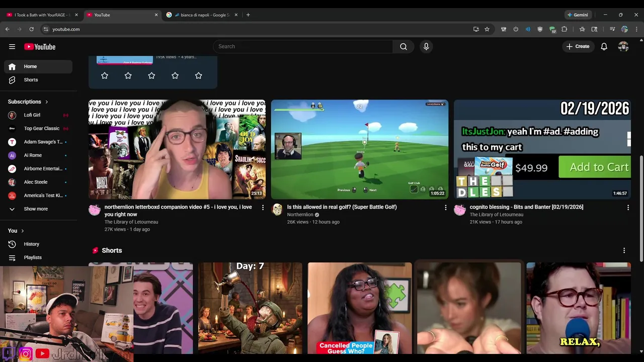Install app icon in the address bar
The height and width of the screenshot is (362, 644).
(476, 29)
